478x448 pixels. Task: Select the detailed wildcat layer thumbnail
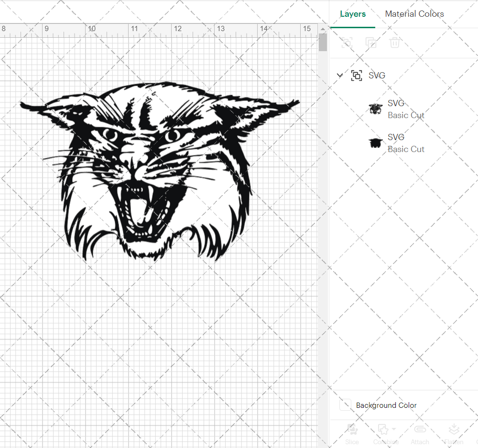[376, 109]
